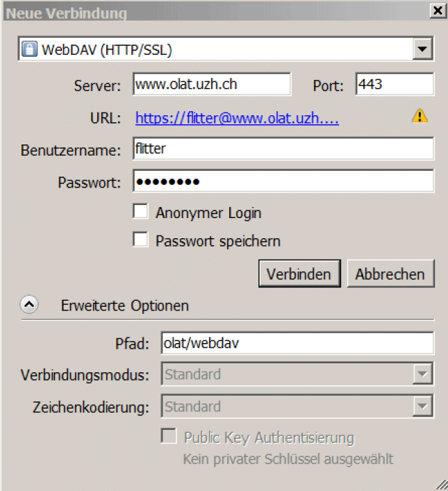This screenshot has width=448, height=491.
Task: Click the Abbrechen button
Action: pyautogui.click(x=390, y=274)
